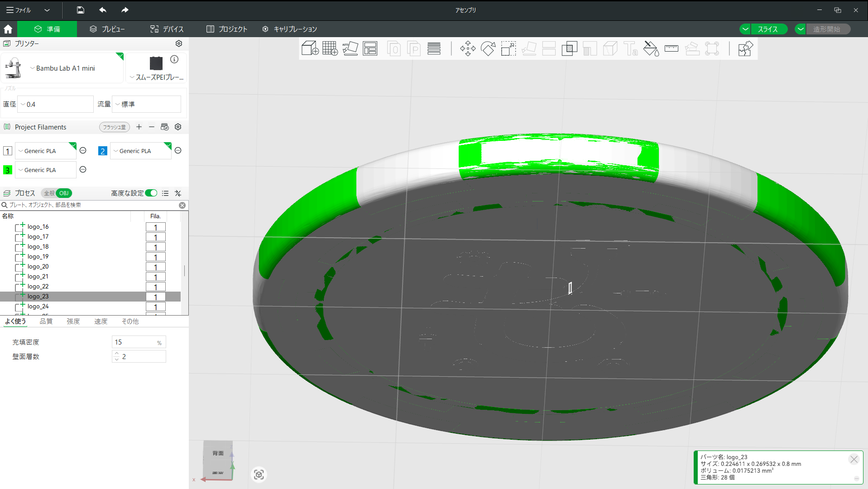This screenshot has width=868, height=489.
Task: Click filament 1 color swatch
Action: pyautogui.click(x=8, y=151)
